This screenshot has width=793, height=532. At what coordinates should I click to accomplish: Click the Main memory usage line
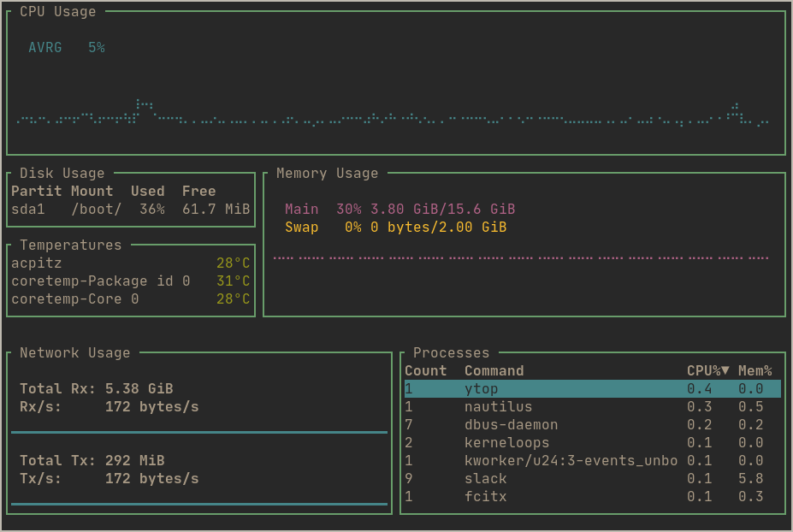point(400,210)
